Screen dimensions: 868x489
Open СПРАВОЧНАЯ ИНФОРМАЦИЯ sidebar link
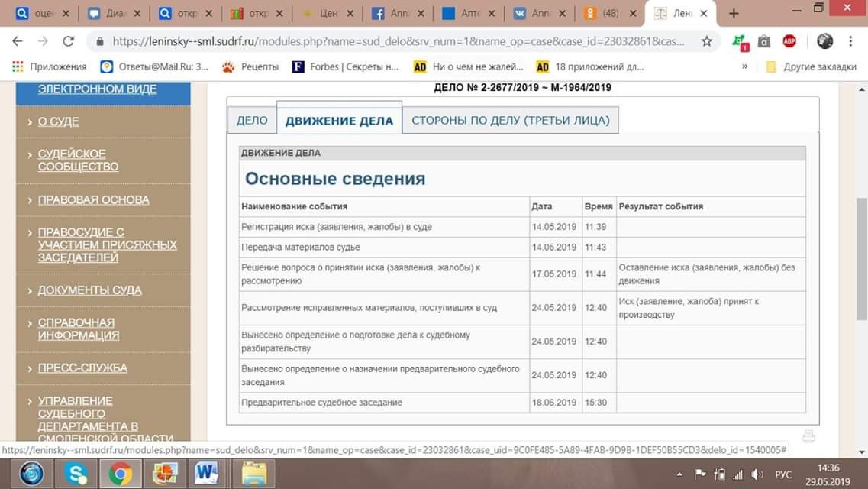78,329
